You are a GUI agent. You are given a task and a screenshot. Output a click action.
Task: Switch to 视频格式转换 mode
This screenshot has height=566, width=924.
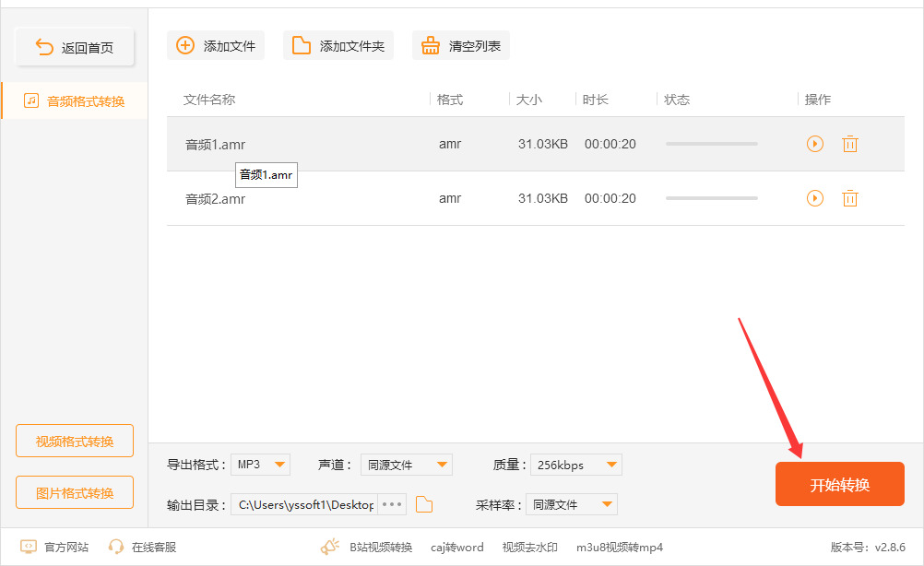pos(75,441)
